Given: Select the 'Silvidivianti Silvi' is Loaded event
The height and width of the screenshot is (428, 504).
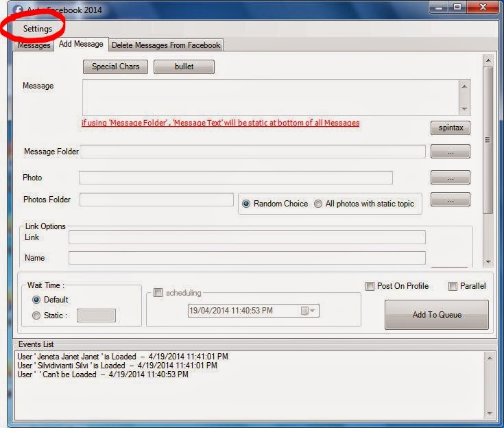Looking at the screenshot, I should [117, 366].
